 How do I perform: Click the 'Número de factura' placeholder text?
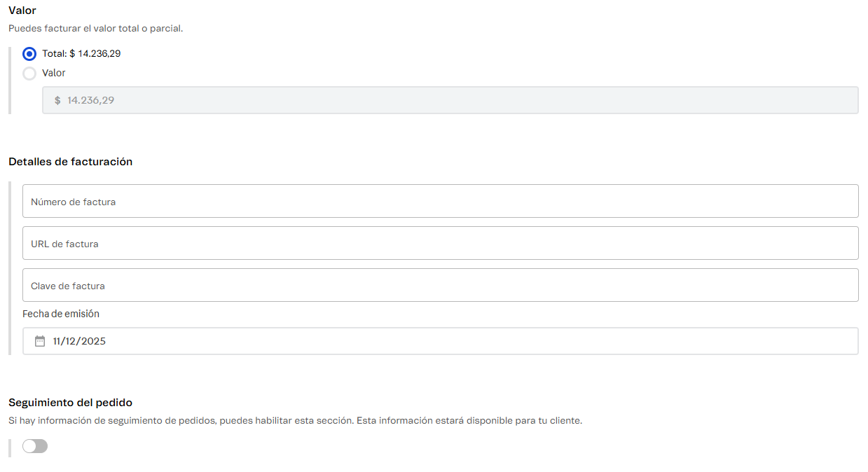[74, 202]
